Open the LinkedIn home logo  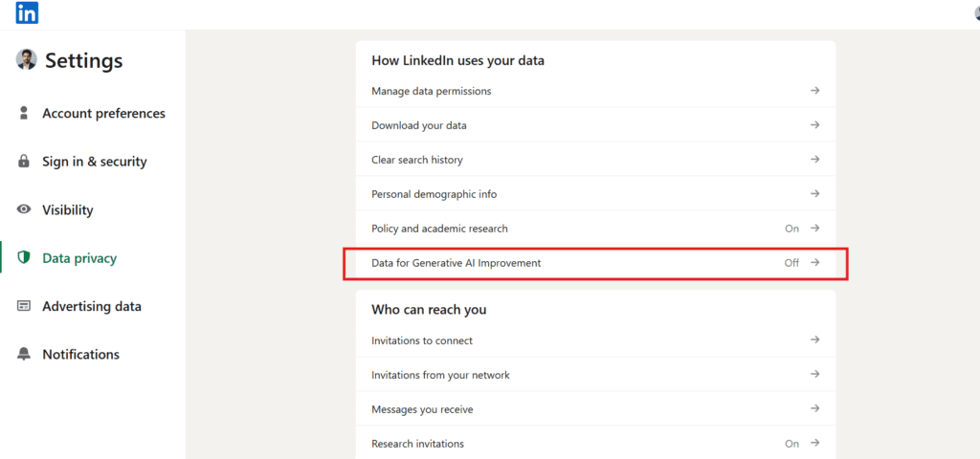27,12
